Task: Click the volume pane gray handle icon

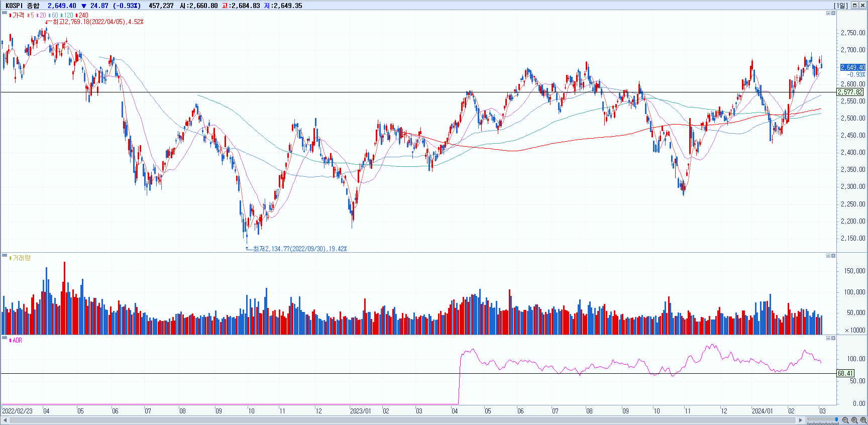Action: pos(5,255)
